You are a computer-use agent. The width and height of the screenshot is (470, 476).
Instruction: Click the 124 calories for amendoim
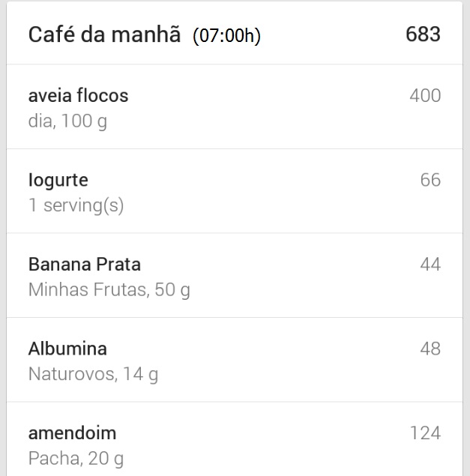click(425, 433)
